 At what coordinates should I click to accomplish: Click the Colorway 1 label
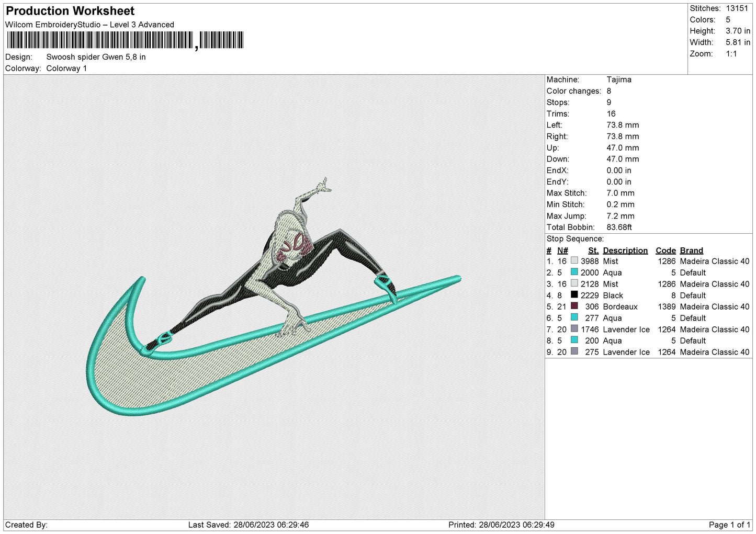[66, 69]
